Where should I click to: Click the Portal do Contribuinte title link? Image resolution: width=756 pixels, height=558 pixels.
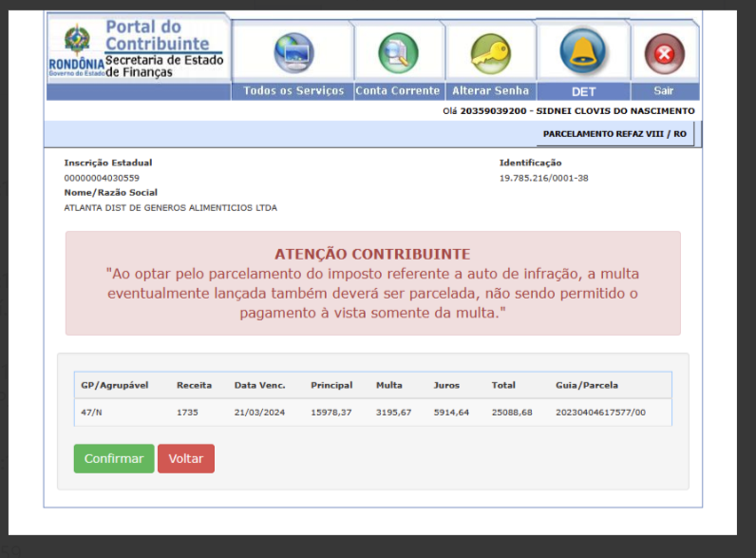[157, 35]
